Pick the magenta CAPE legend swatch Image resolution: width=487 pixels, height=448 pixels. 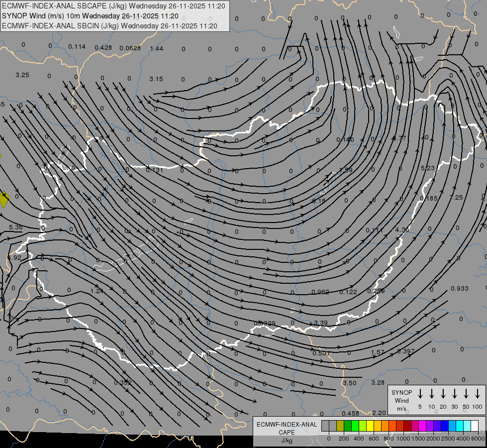422,426
